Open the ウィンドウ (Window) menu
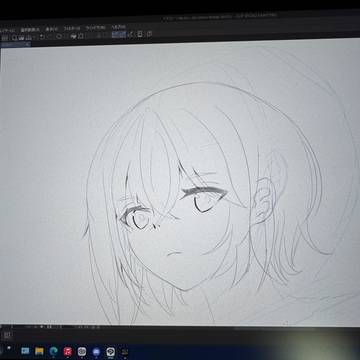The width and height of the screenshot is (360, 360). 95,28
